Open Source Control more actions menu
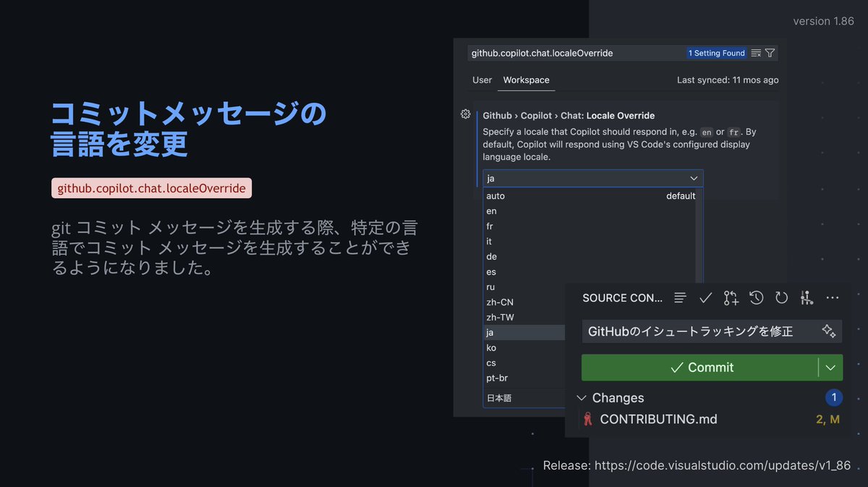 click(833, 297)
